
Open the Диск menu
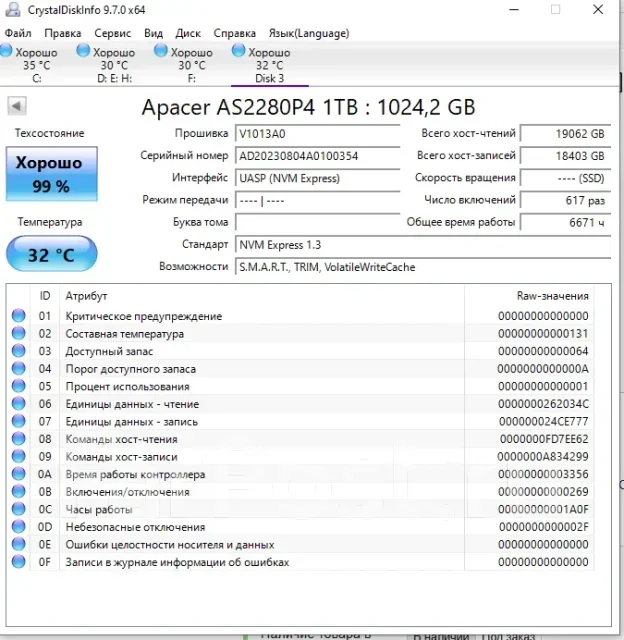(x=188, y=33)
